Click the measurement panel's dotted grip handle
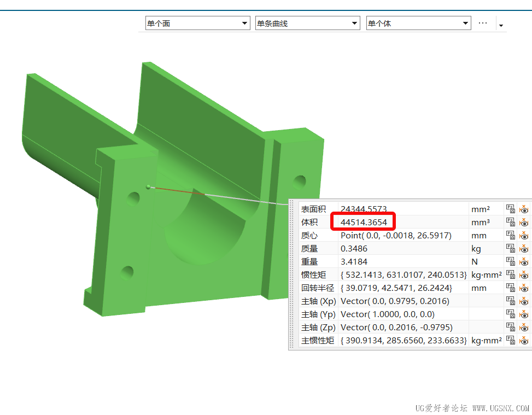Screen dimensions: 532x415 [291, 275]
